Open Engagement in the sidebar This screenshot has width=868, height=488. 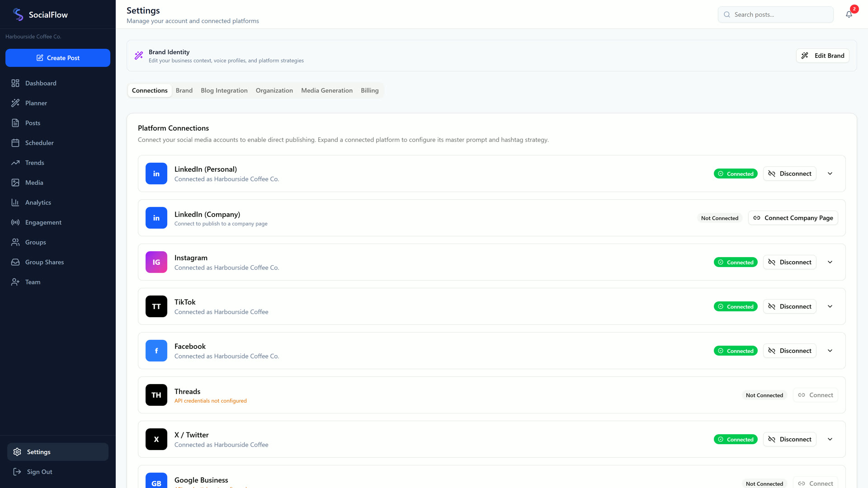click(x=58, y=222)
